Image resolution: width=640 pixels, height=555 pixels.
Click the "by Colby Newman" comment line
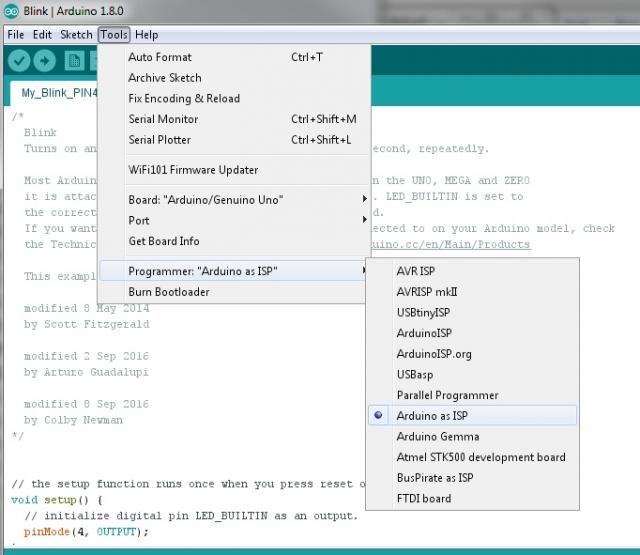pyautogui.click(x=73, y=420)
